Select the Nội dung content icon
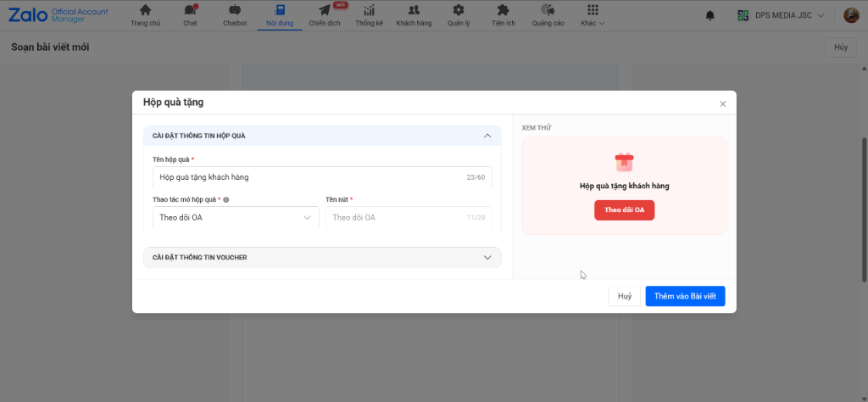The image size is (868, 402). [280, 10]
